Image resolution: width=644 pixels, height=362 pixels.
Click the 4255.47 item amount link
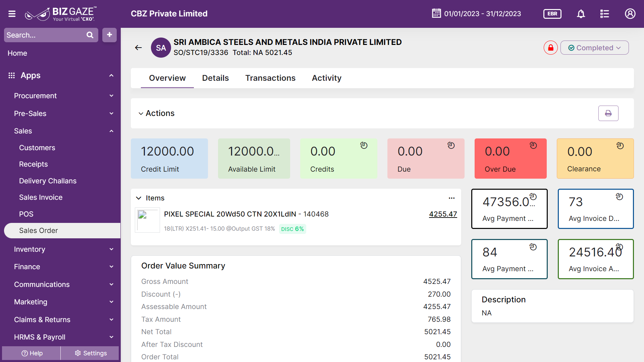click(443, 214)
